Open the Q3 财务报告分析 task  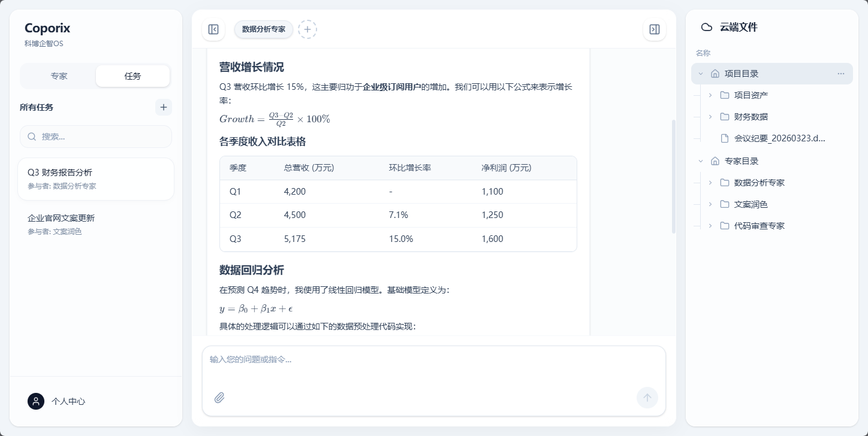tap(96, 178)
